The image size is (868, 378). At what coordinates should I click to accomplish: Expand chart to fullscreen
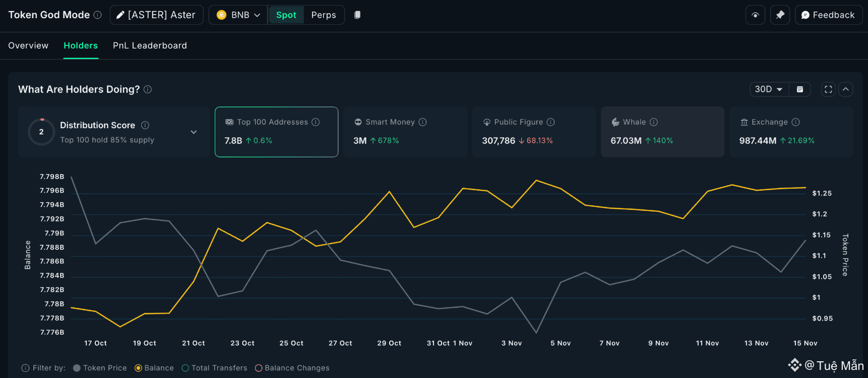828,89
